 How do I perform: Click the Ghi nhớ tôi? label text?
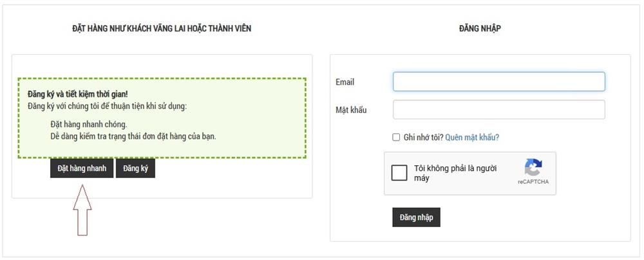[x=424, y=137]
